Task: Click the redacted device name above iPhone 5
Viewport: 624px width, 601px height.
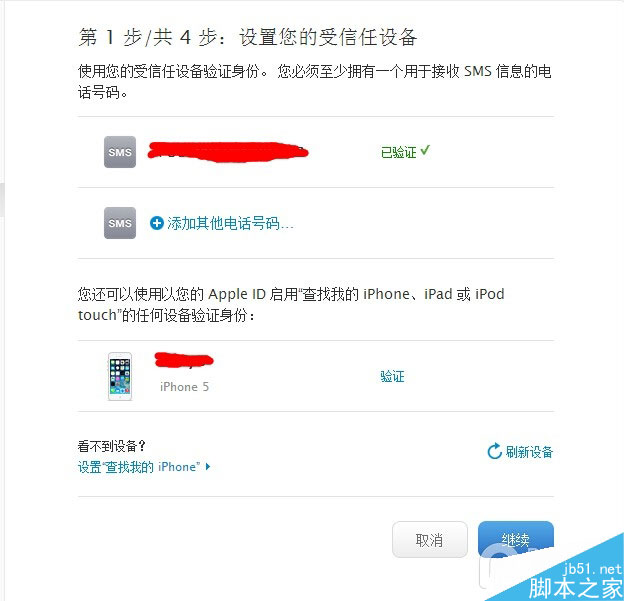Action: (184, 360)
